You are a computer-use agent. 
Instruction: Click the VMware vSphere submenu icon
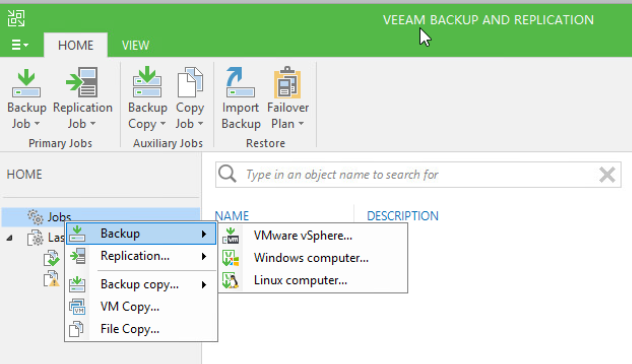(x=231, y=235)
